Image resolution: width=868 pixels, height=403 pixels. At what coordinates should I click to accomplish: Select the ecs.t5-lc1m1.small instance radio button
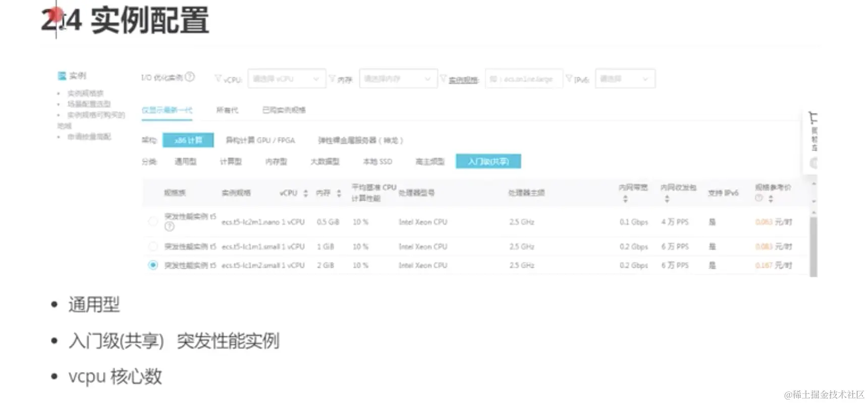pyautogui.click(x=153, y=246)
